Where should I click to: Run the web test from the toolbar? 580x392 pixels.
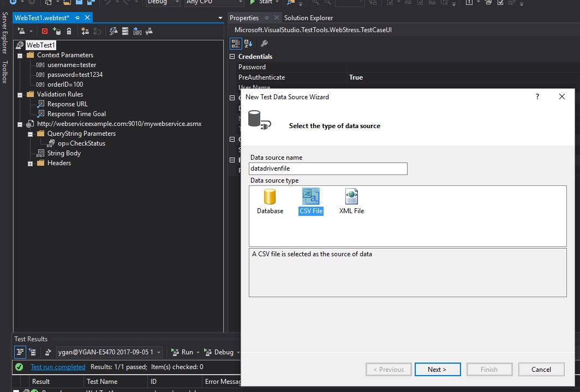(22, 31)
